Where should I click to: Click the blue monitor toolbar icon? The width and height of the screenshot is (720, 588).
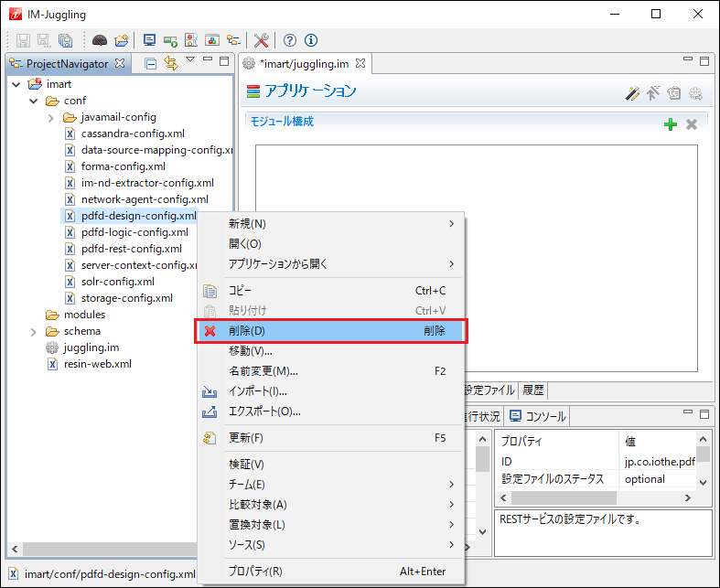(149, 40)
